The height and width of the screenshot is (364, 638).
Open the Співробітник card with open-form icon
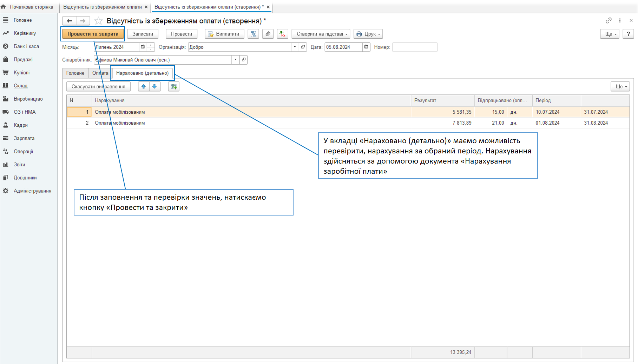244,60
